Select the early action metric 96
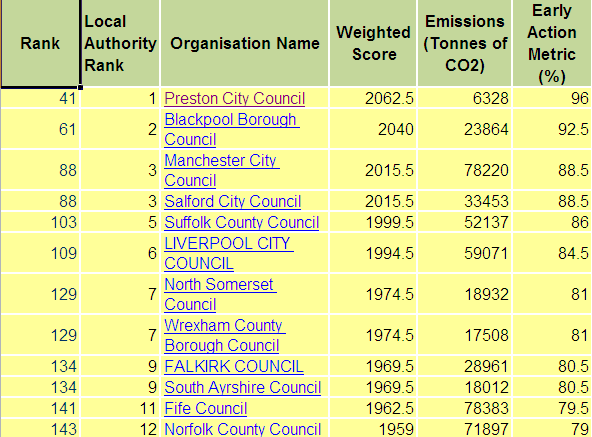This screenshot has width=592, height=437. pos(552,99)
